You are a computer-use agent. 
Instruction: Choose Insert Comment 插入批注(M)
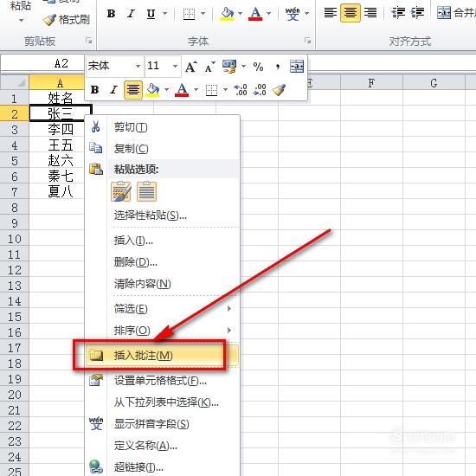[x=163, y=355]
